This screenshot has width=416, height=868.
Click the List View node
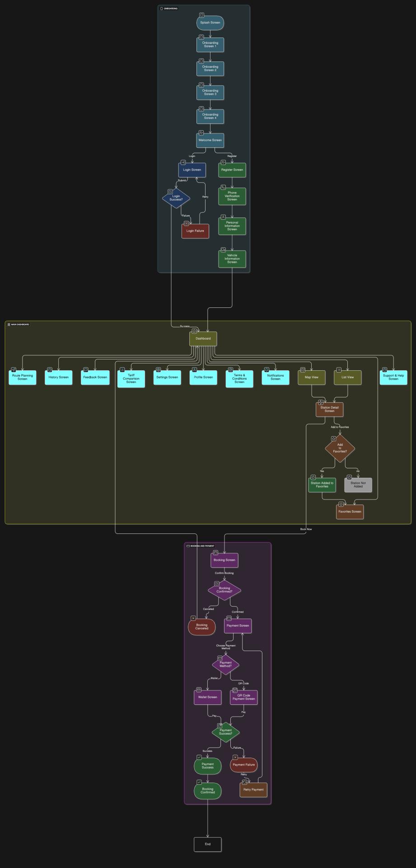[x=348, y=377]
